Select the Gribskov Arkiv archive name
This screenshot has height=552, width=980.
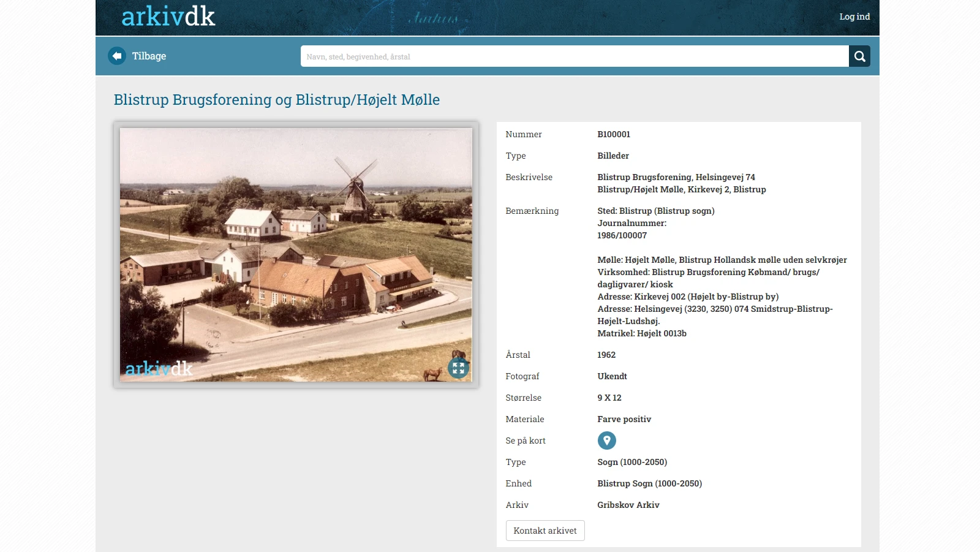[628, 505]
